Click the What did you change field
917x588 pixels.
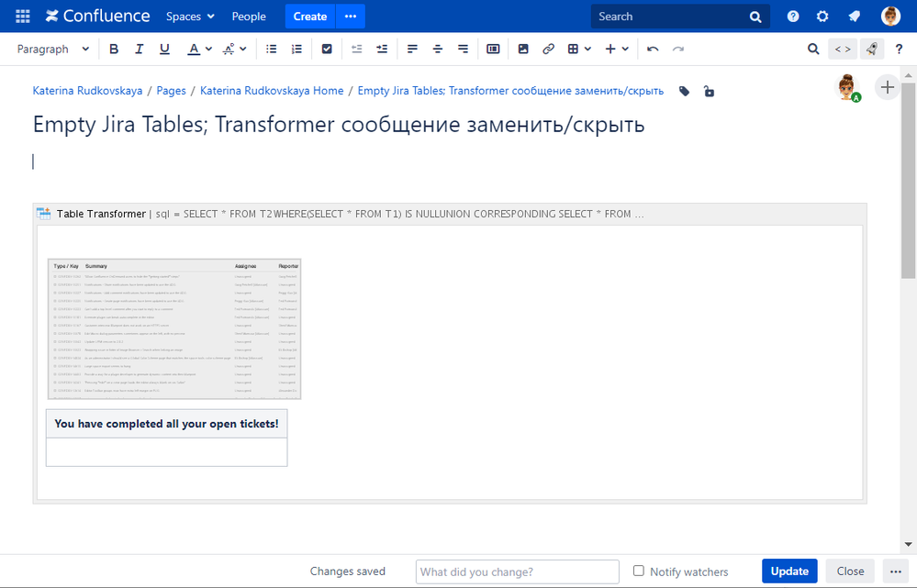click(518, 571)
